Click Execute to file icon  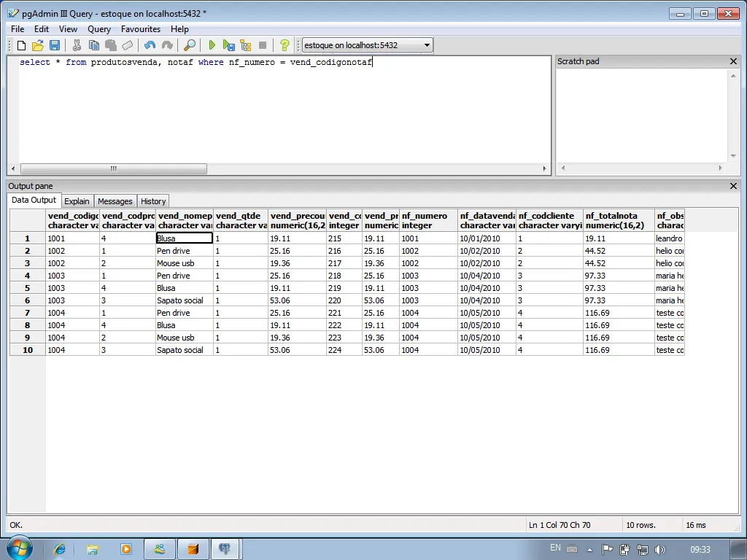[229, 45]
